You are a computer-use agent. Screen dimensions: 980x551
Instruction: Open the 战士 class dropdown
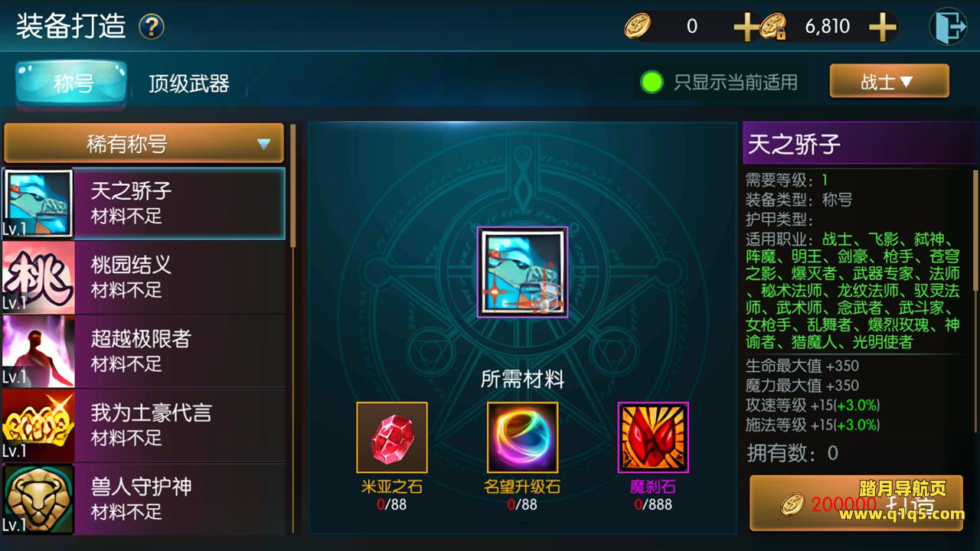tap(889, 81)
